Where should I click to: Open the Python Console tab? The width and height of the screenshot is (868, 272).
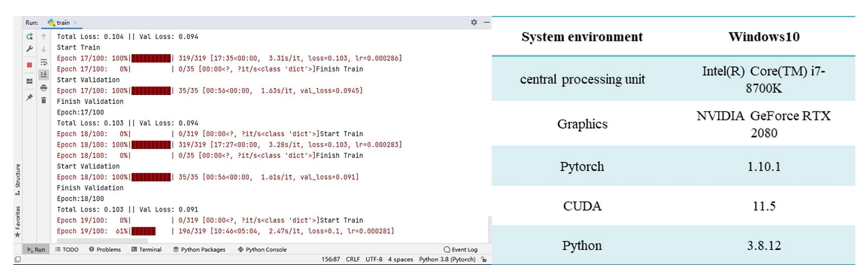262,249
